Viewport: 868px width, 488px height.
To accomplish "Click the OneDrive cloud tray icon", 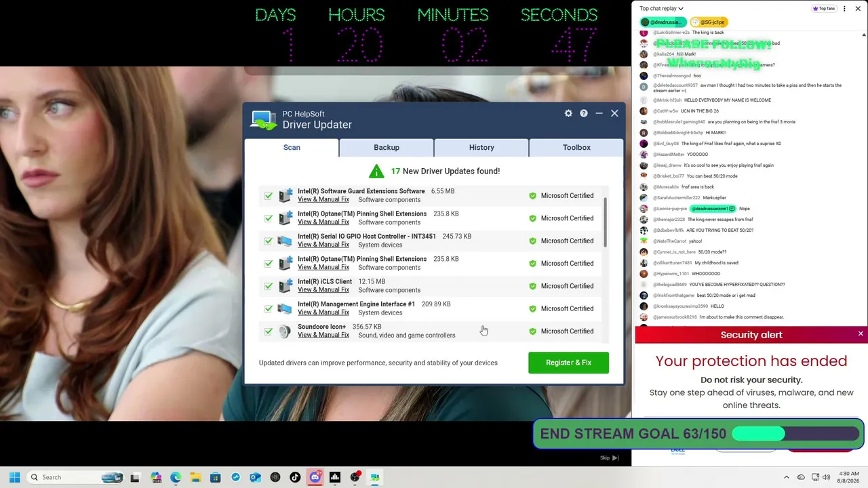I will (x=801, y=477).
